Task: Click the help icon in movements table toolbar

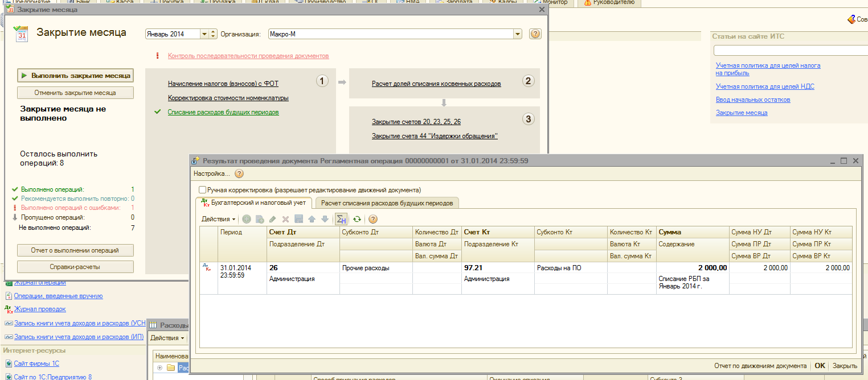Action: point(373,219)
